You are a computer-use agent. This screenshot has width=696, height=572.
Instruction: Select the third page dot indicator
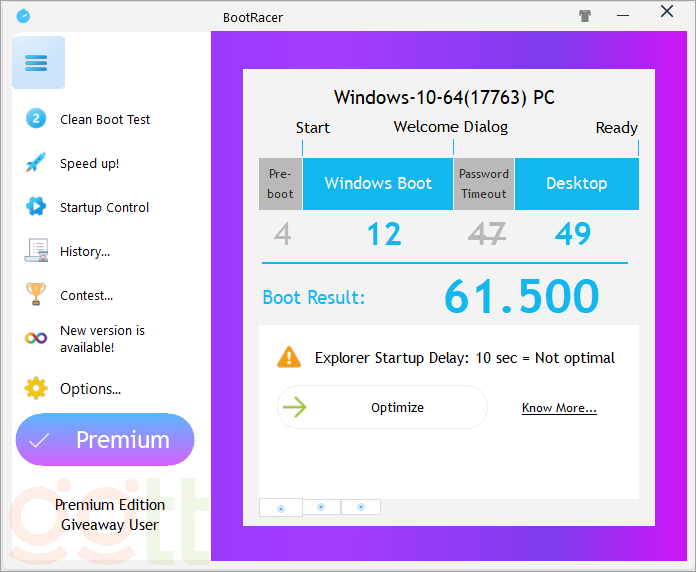(360, 507)
